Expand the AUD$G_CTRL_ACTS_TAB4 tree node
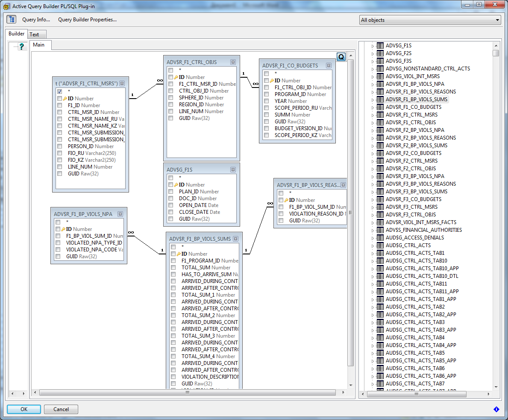The width and height of the screenshot is (508, 420). coord(373,338)
